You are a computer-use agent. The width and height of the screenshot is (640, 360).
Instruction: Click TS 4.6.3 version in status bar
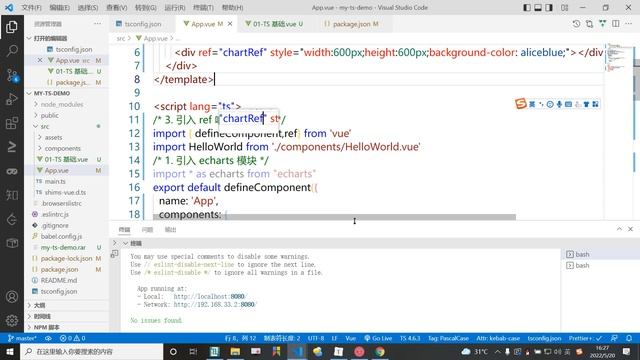pos(410,338)
